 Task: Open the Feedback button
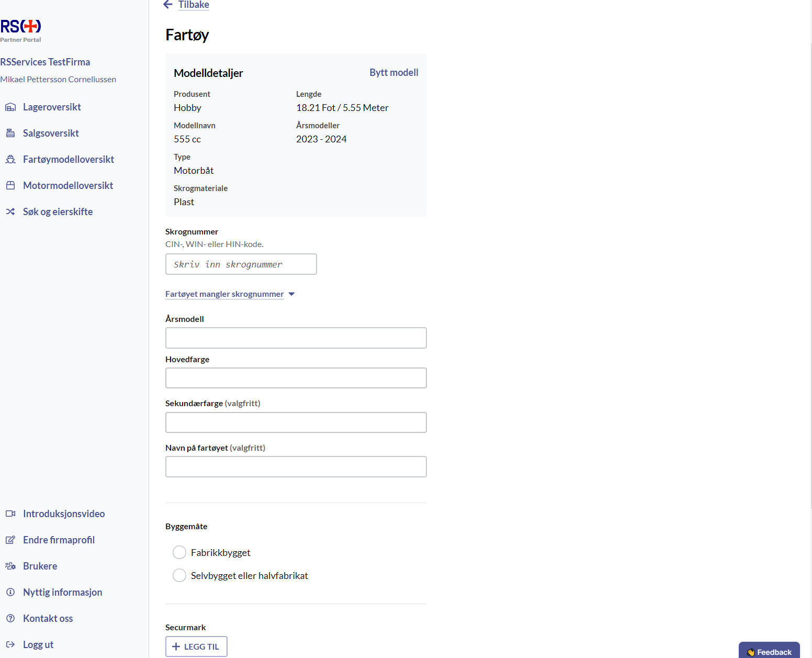tap(769, 651)
